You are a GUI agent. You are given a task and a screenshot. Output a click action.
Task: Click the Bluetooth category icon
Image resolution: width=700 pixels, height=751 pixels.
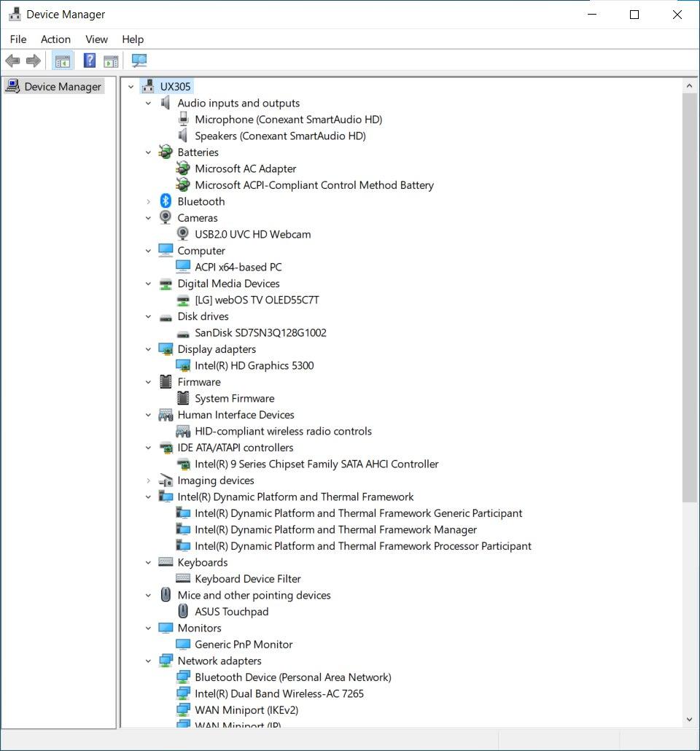[166, 201]
